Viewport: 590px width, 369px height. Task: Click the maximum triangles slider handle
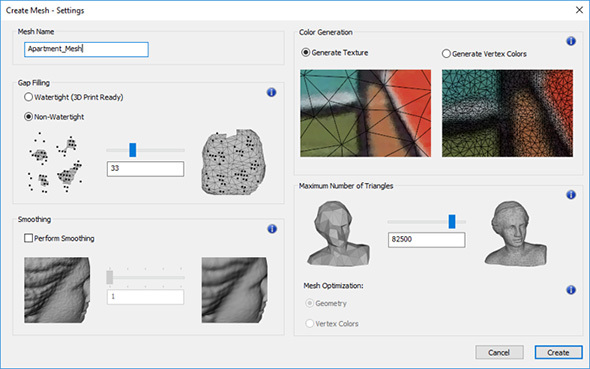452,222
